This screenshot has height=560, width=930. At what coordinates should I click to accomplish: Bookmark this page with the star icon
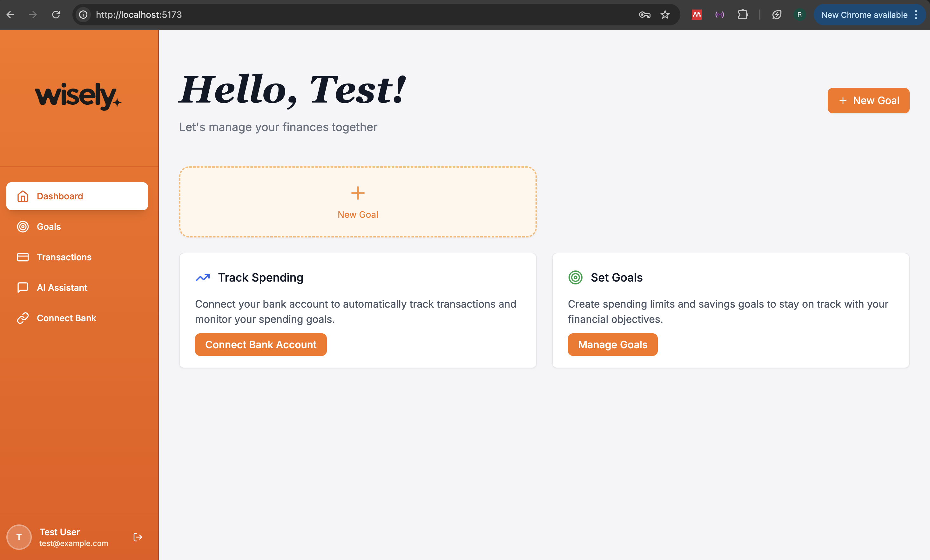(x=665, y=15)
